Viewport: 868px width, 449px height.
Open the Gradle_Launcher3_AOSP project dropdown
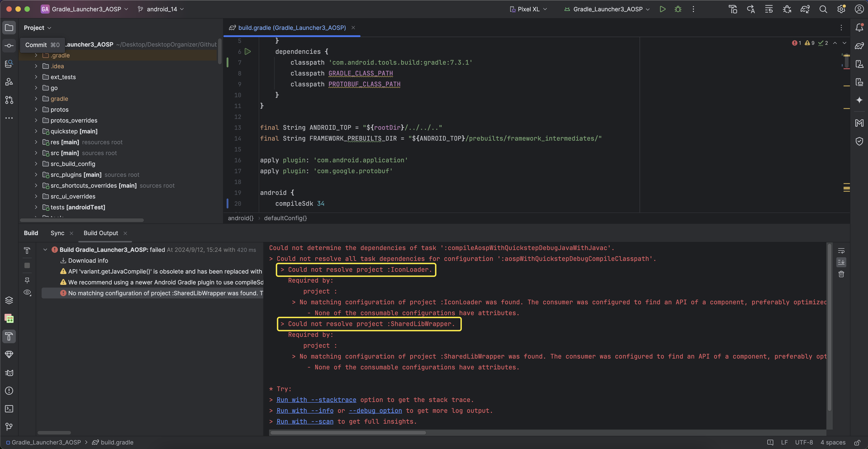point(85,9)
